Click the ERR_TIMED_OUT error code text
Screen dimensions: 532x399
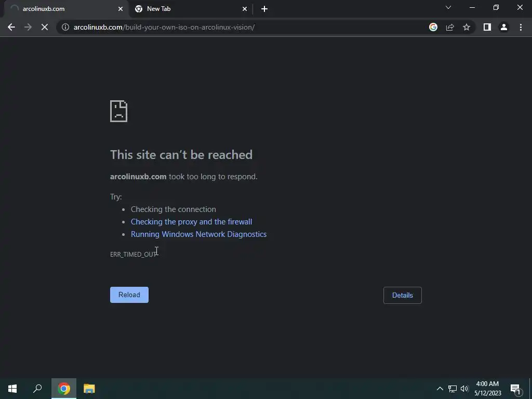pos(134,255)
